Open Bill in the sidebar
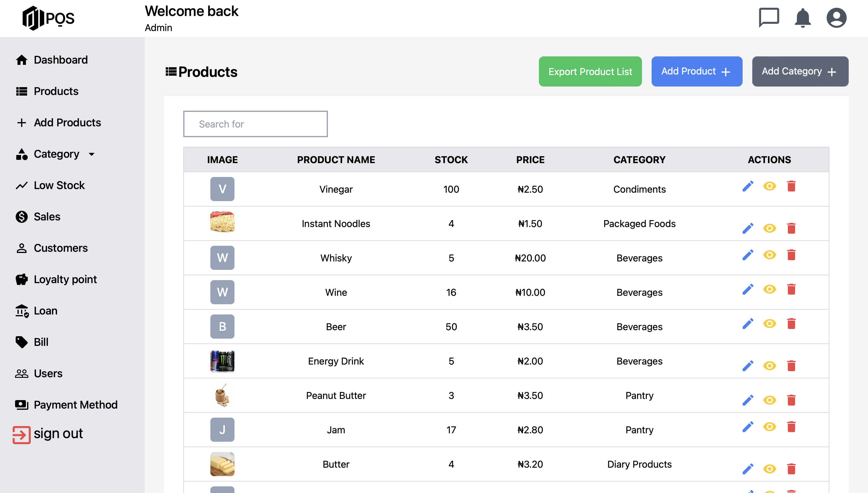Image resolution: width=868 pixels, height=493 pixels. click(32, 342)
